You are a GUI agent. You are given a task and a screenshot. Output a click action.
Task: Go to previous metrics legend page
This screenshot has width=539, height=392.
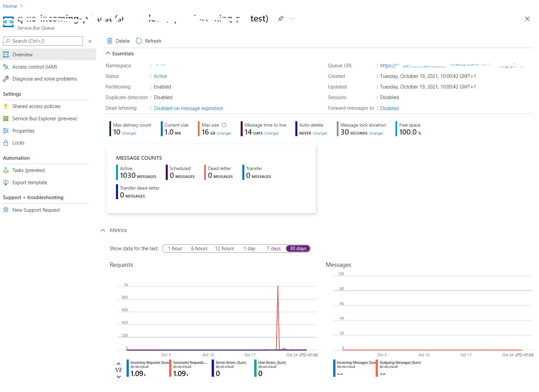pyautogui.click(x=119, y=364)
